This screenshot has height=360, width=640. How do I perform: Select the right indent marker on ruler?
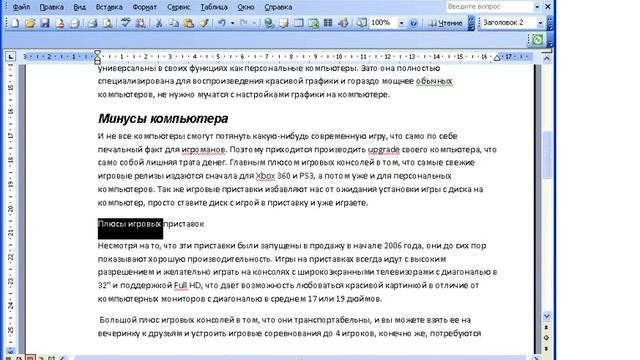[x=497, y=58]
